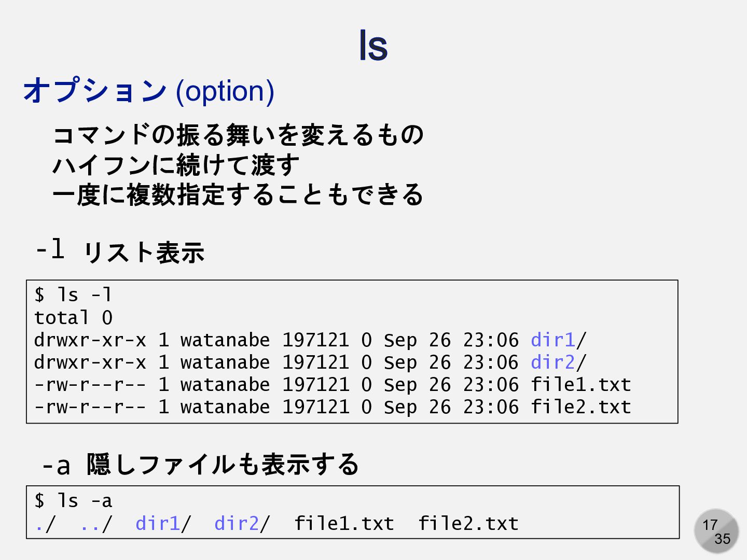Click the line コマンドの振る舞いを変えるもの
Image resolution: width=747 pixels, height=560 pixels.
[238, 135]
